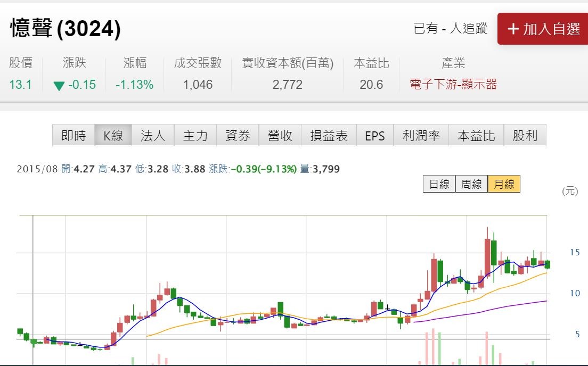This screenshot has height=366, width=588.
Task: View the 損益表 income statement tab
Action: click(x=329, y=136)
